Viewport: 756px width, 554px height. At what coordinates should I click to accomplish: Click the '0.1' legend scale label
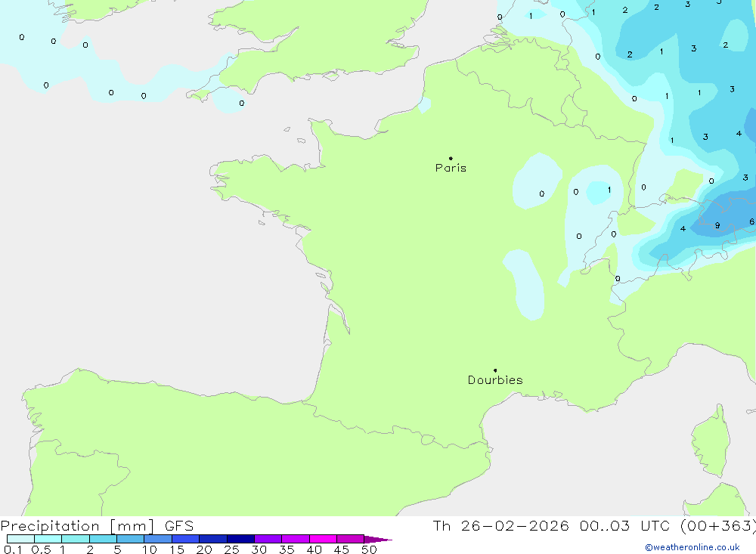13,549
